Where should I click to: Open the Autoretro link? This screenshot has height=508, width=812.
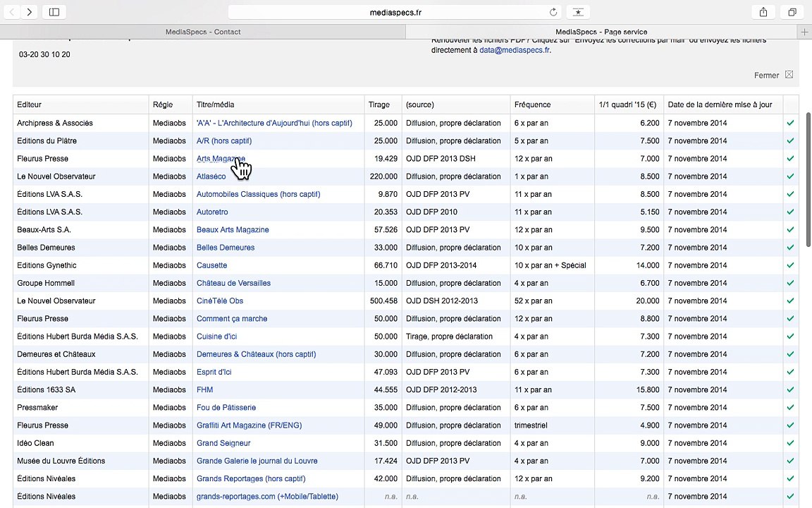212,212
